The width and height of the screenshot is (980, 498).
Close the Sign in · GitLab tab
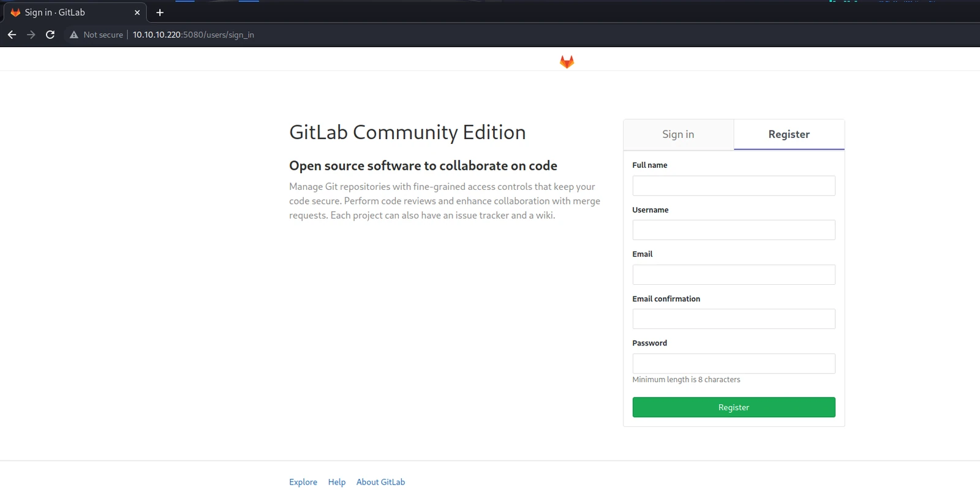pyautogui.click(x=137, y=12)
